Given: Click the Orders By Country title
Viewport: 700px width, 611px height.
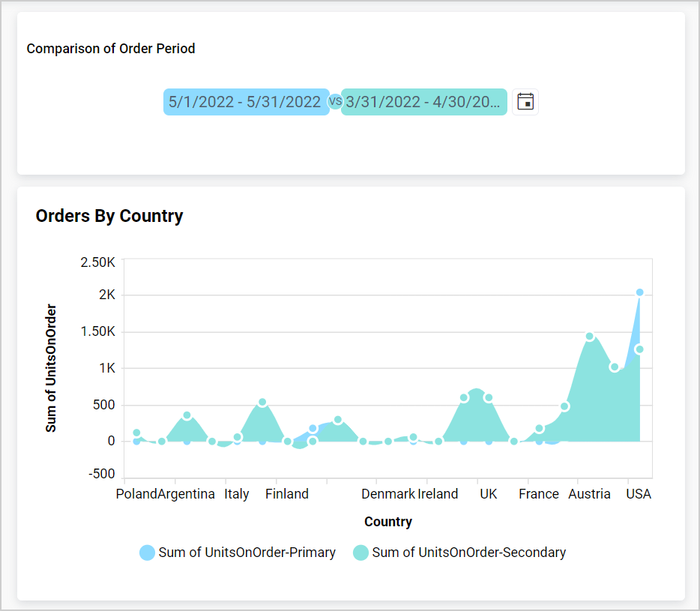Looking at the screenshot, I should point(109,216).
